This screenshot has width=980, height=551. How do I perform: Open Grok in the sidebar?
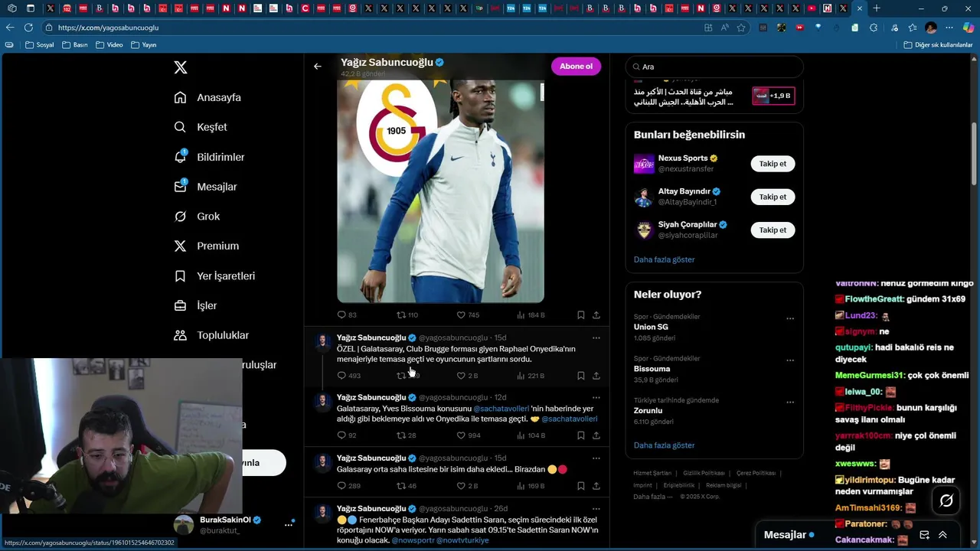[198, 217]
